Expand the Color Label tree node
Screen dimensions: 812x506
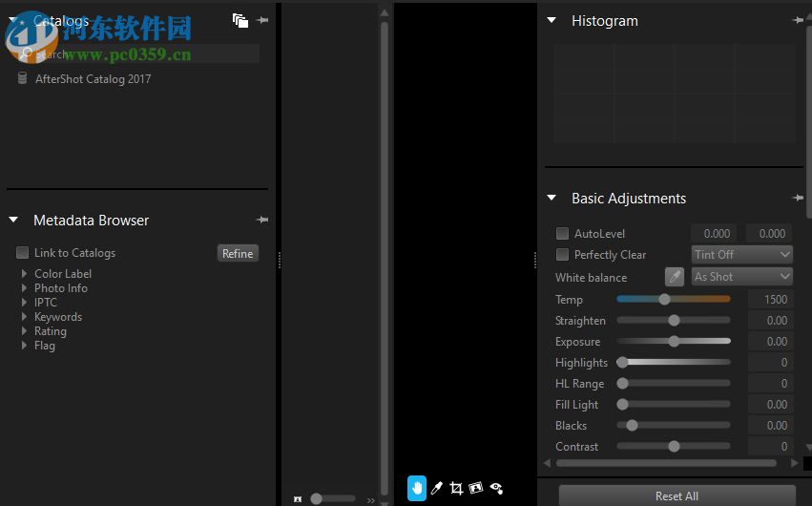pyautogui.click(x=24, y=273)
